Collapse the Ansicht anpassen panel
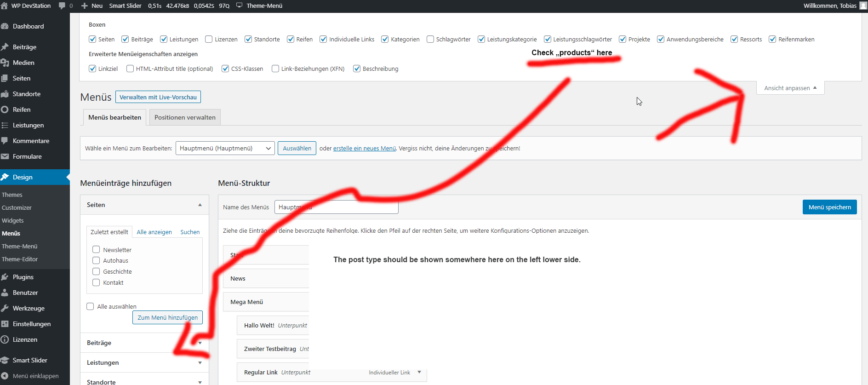 click(x=790, y=88)
